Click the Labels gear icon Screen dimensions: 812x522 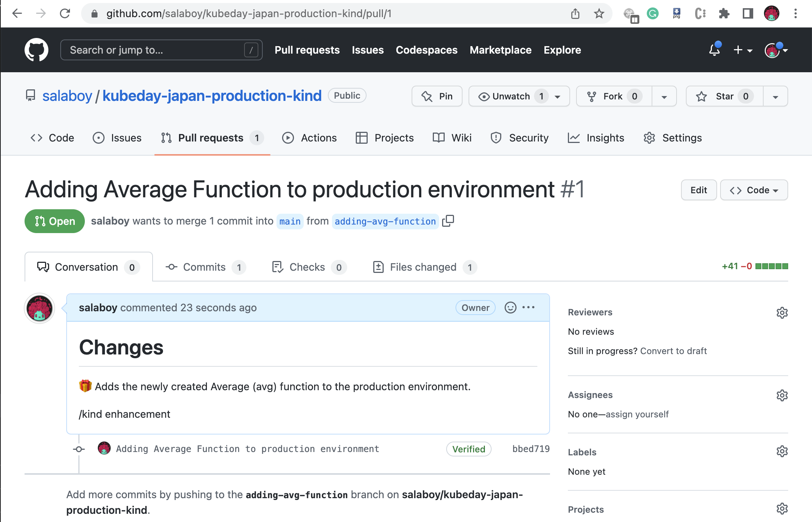(782, 451)
